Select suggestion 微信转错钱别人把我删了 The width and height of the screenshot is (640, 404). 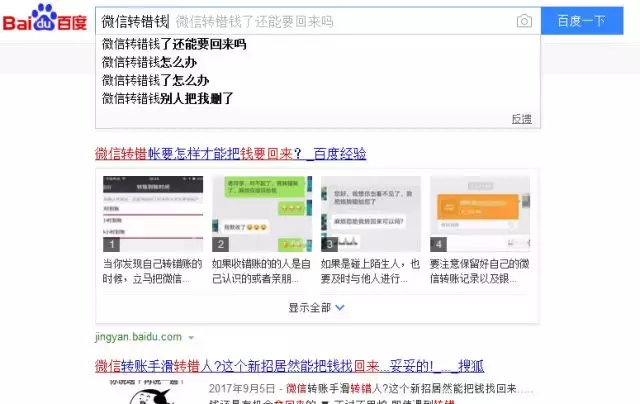click(167, 98)
